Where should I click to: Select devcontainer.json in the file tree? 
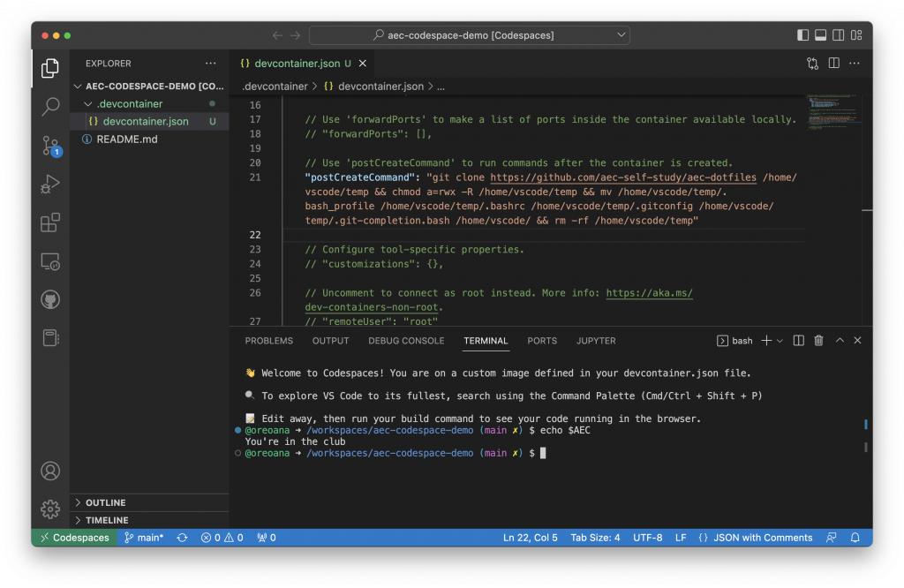149,121
